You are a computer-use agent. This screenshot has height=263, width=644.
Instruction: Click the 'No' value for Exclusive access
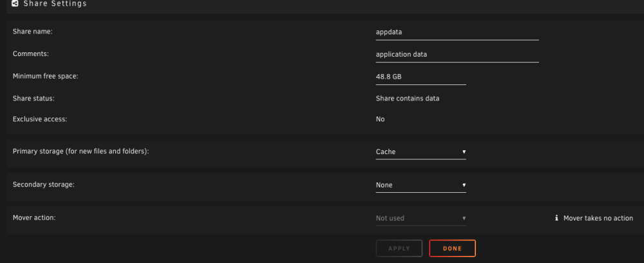coord(381,119)
